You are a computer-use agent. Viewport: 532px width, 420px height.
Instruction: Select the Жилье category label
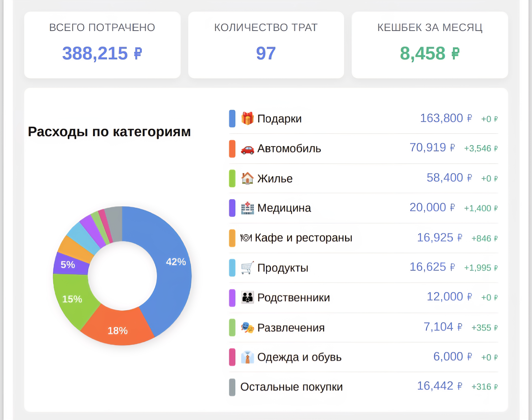(x=275, y=179)
